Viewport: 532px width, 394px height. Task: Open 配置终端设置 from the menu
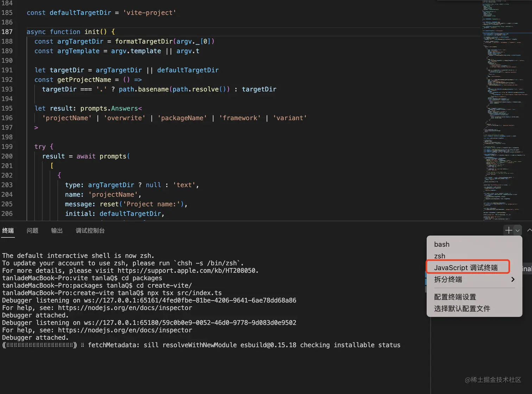tap(474, 297)
